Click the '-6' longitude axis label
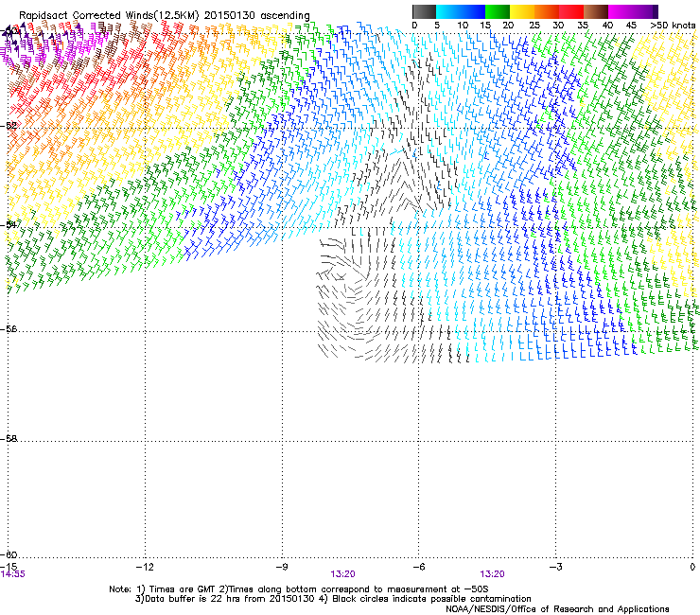 pos(418,567)
